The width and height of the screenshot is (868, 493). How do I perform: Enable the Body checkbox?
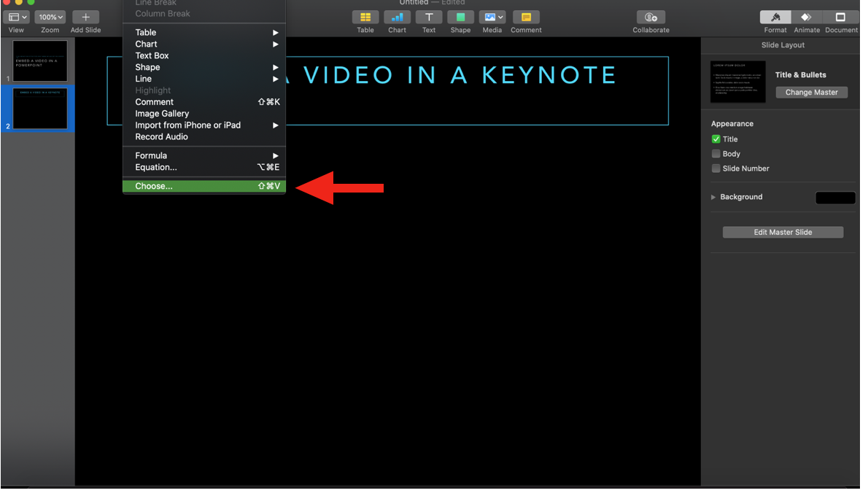[716, 154]
